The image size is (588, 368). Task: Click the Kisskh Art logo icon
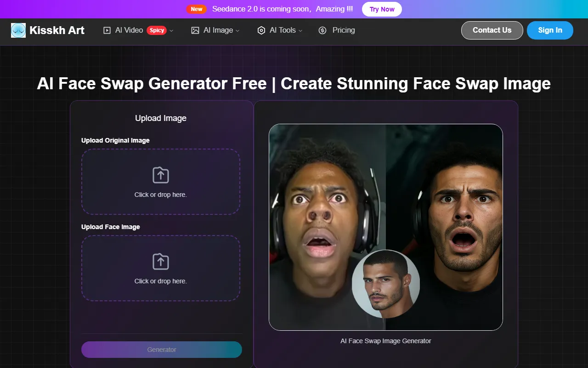[18, 30]
